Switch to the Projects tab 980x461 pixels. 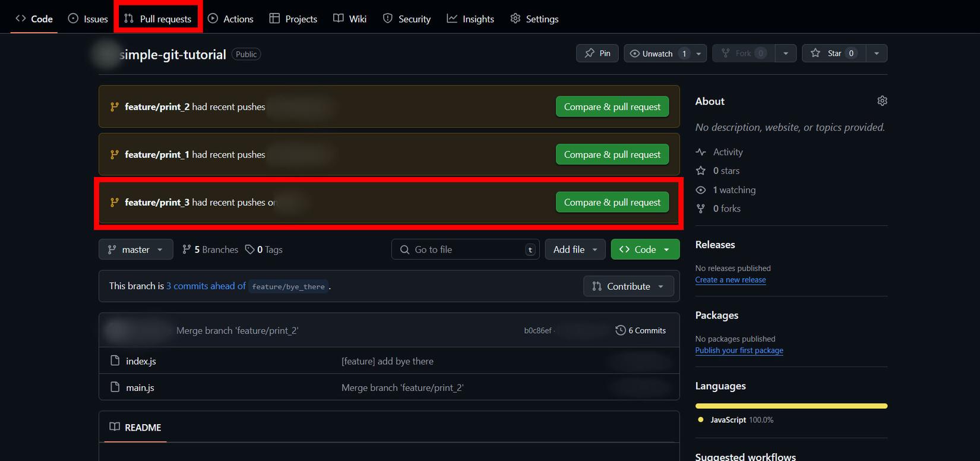[293, 18]
